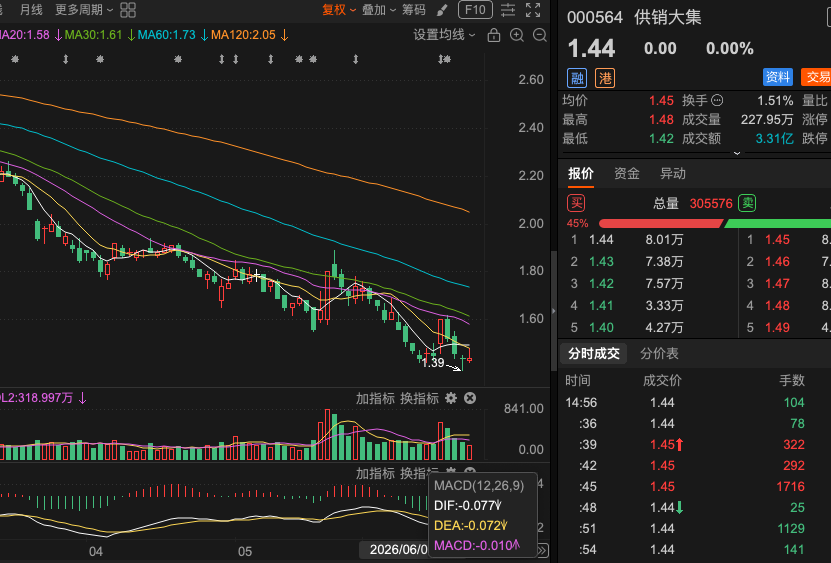Zoom in the K-line chart
The height and width of the screenshot is (563, 831).
coord(516,36)
